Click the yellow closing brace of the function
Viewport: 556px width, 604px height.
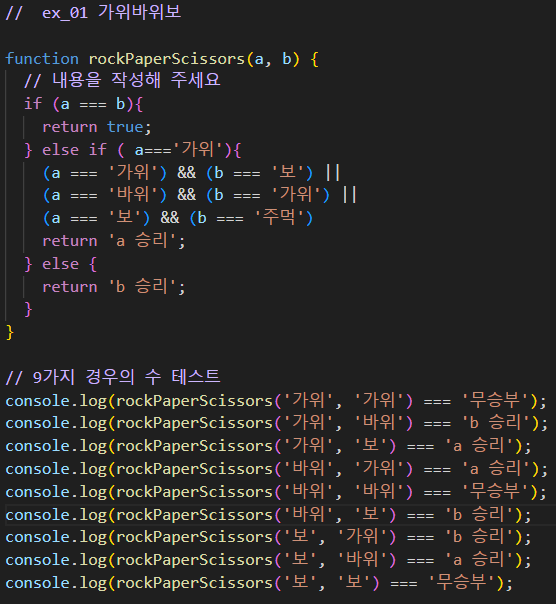point(10,332)
